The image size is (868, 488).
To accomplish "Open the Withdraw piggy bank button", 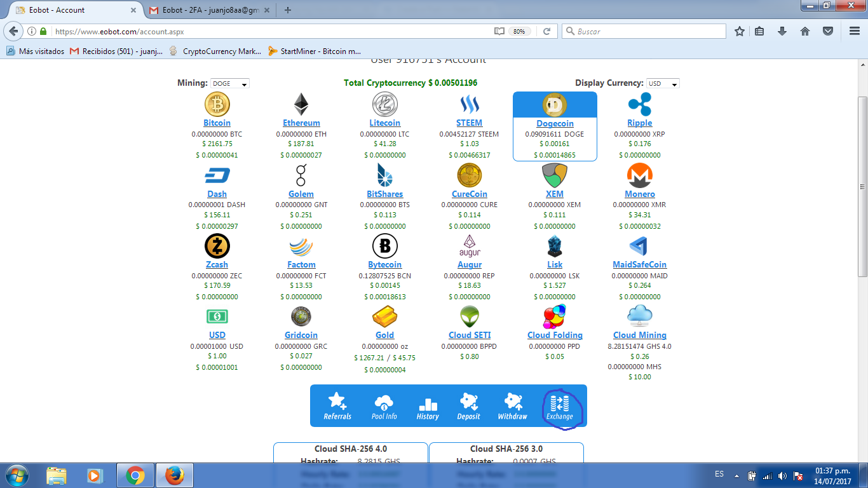I will click(x=512, y=406).
